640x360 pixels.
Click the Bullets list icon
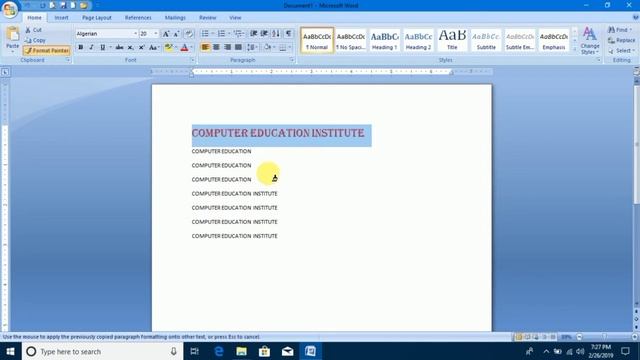(205, 33)
